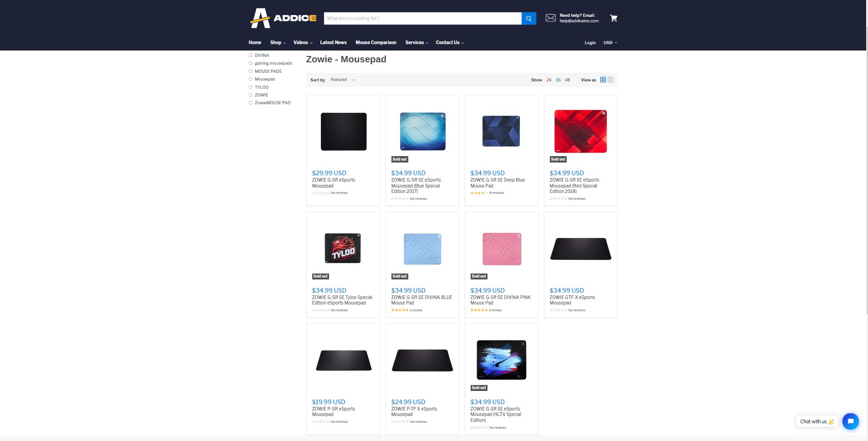Viewport: 868px width, 441px height.
Task: Click ZOWIE GTF-X eSports Mousepad title
Action: [x=572, y=300]
